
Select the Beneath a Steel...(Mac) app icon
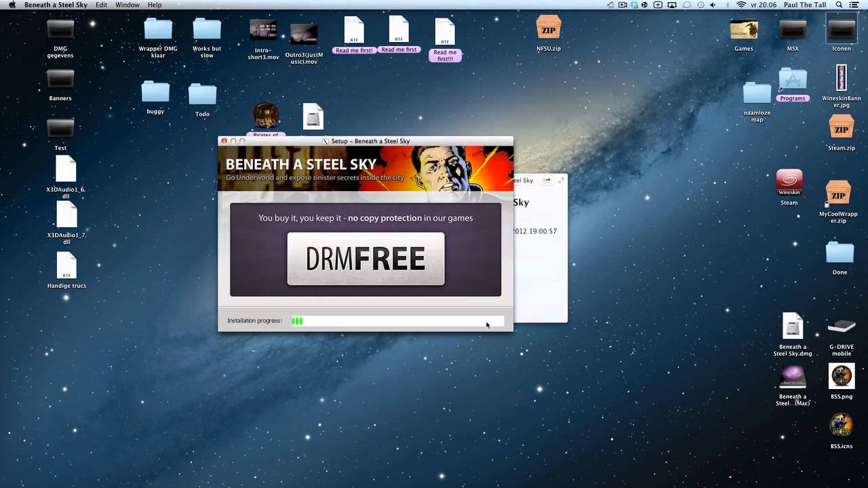[x=793, y=378]
